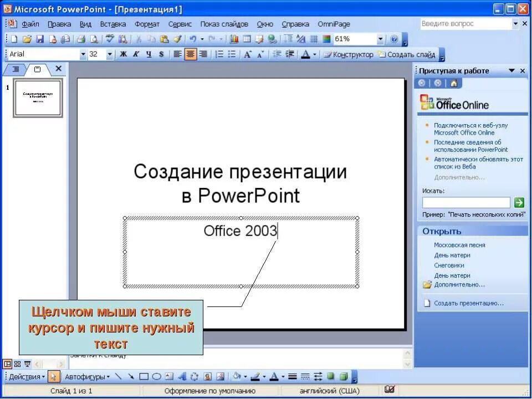The width and height of the screenshot is (532, 399).
Task: Align text left
Action: point(177,54)
